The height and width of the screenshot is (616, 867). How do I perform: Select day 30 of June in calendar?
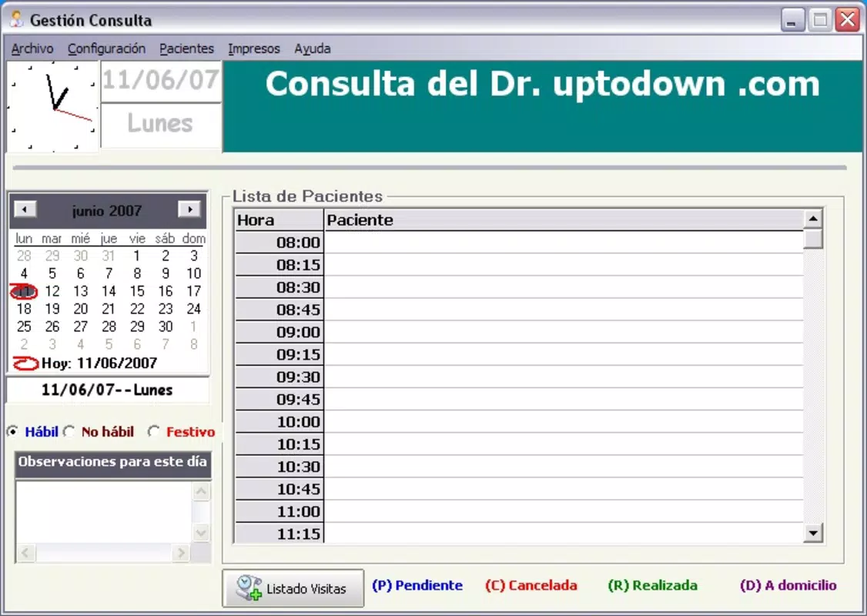click(x=166, y=326)
